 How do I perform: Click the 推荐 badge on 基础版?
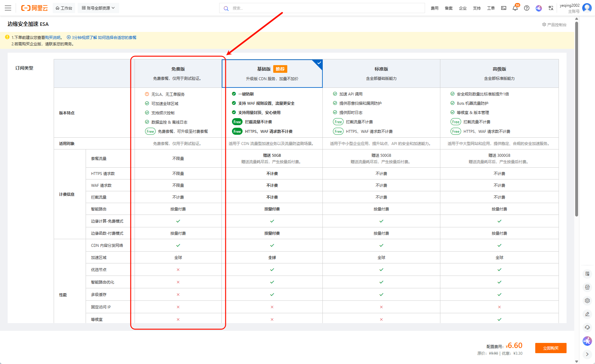280,69
